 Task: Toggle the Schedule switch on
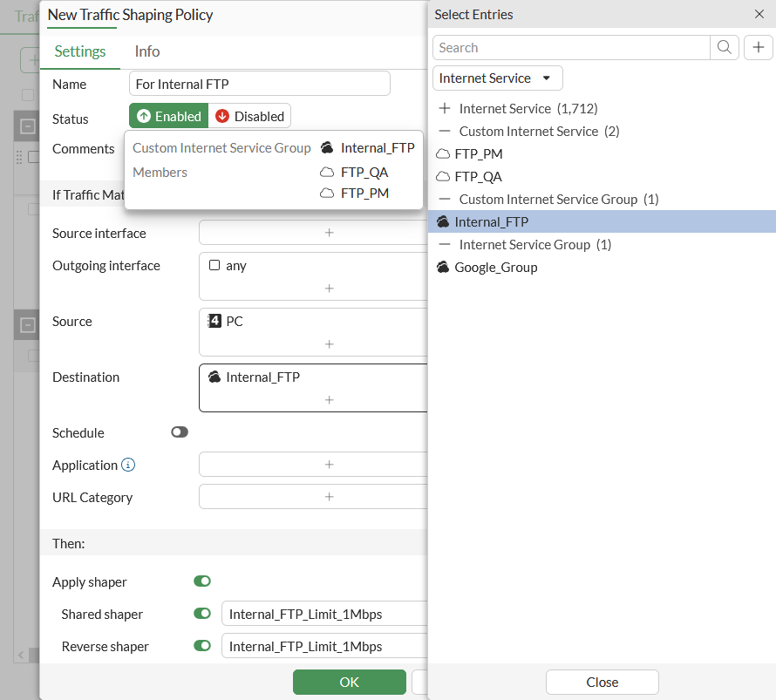[x=180, y=432]
